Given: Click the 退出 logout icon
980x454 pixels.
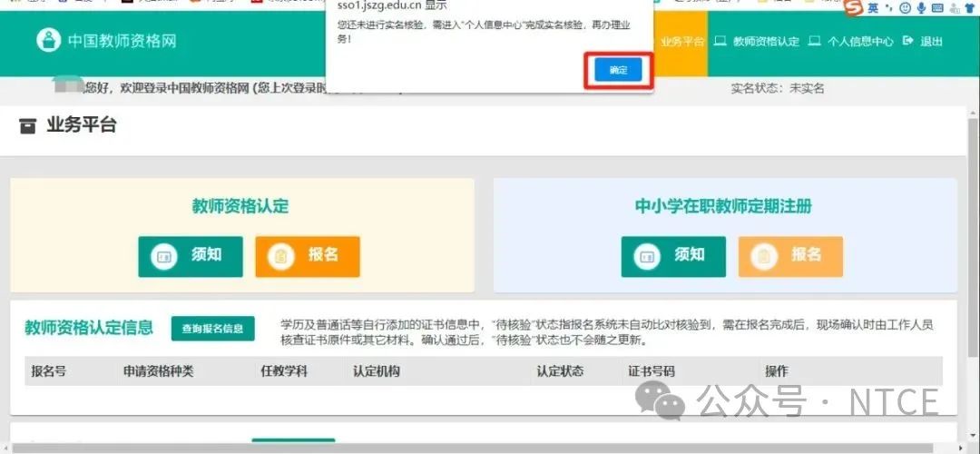Looking at the screenshot, I should click(907, 42).
